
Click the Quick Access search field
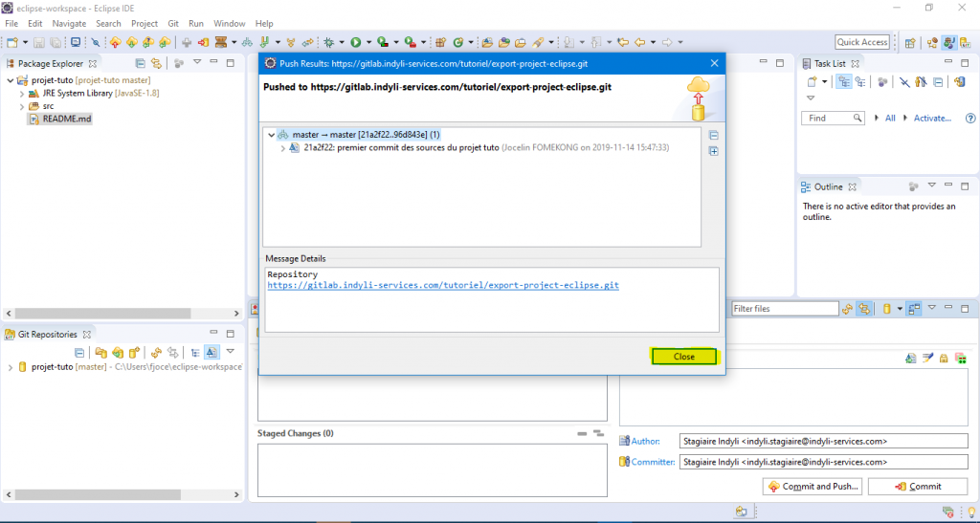tap(862, 42)
